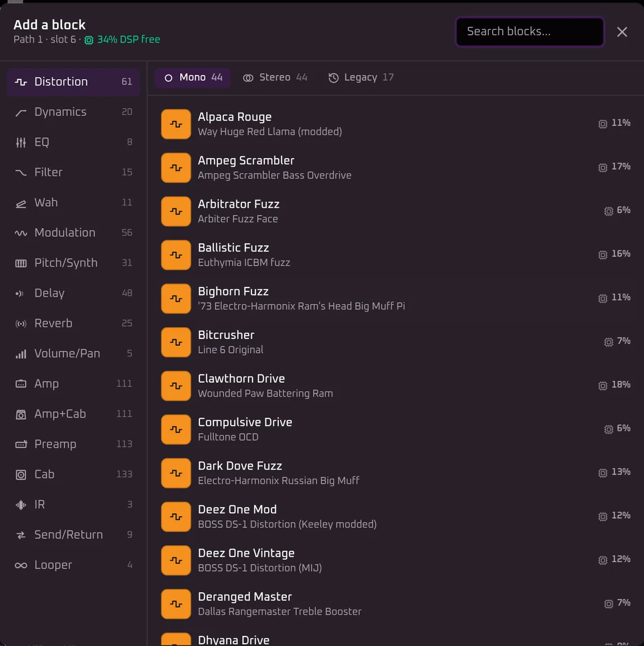Switch to the Legacy tab

361,77
